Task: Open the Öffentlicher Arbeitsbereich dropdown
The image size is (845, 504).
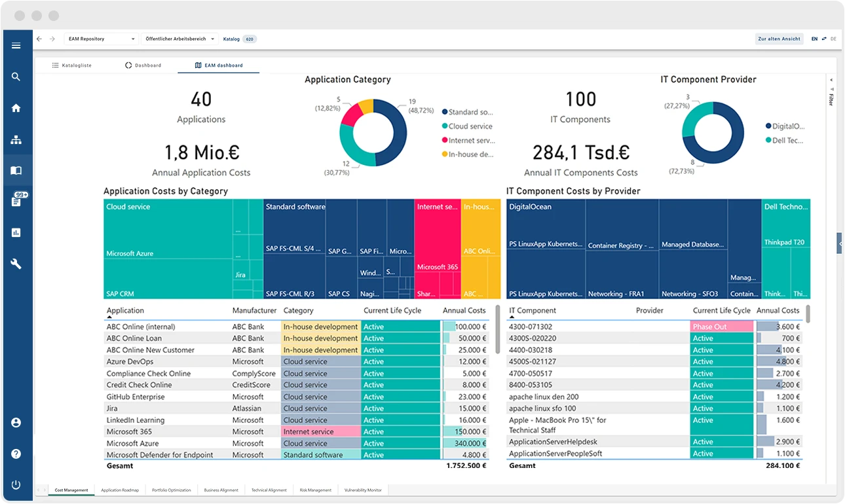Action: (180, 39)
